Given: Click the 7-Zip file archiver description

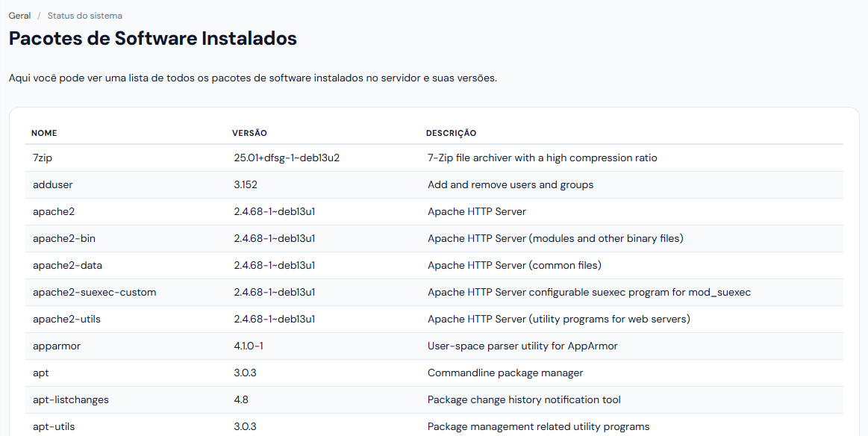Looking at the screenshot, I should click(x=543, y=158).
